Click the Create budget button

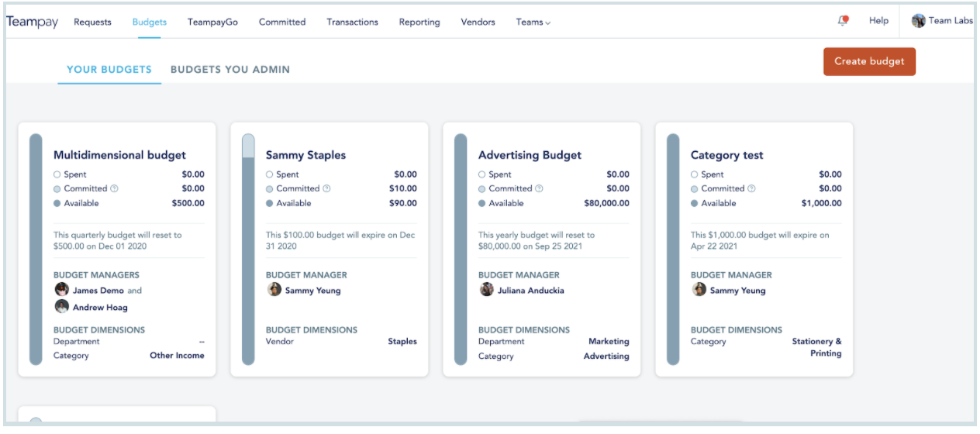869,61
